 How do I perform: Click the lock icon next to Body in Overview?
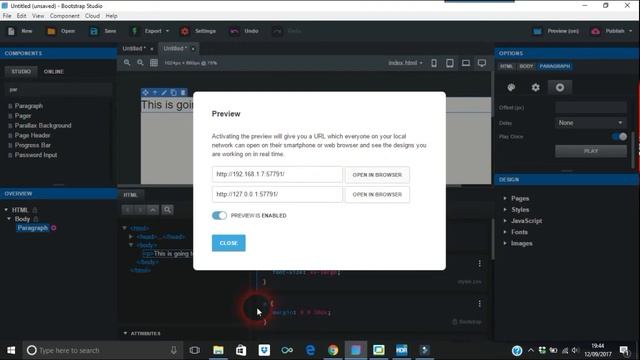point(36,219)
